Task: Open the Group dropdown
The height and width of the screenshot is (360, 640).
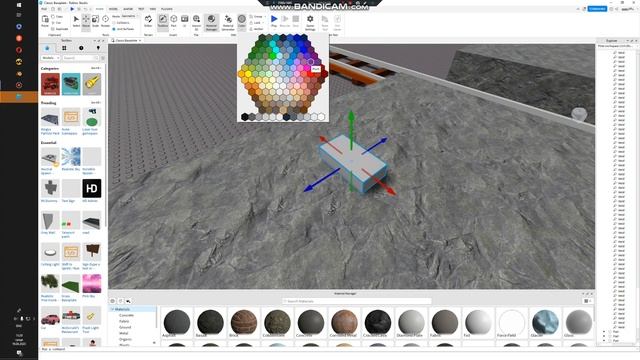Action: click(257, 17)
